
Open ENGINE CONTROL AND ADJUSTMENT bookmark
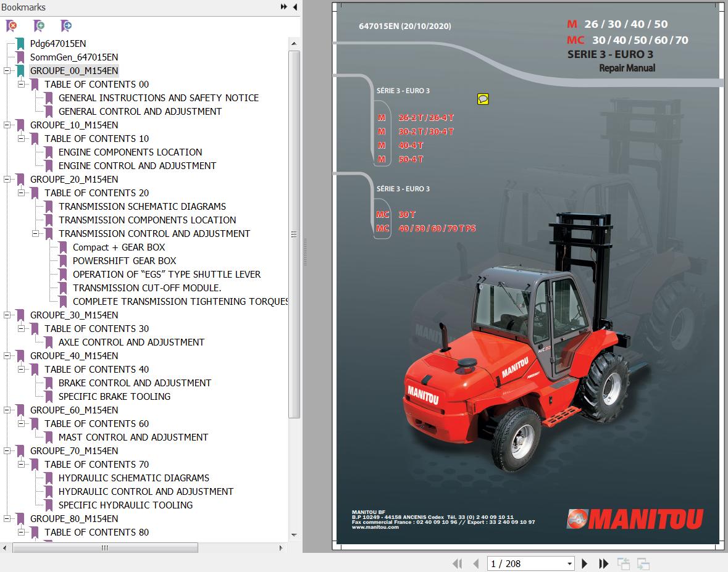[137, 165]
